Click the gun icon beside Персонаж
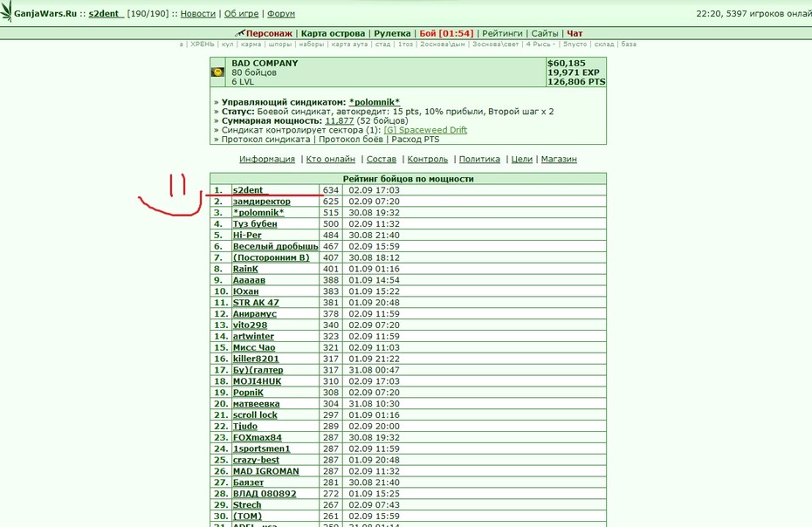 click(240, 33)
